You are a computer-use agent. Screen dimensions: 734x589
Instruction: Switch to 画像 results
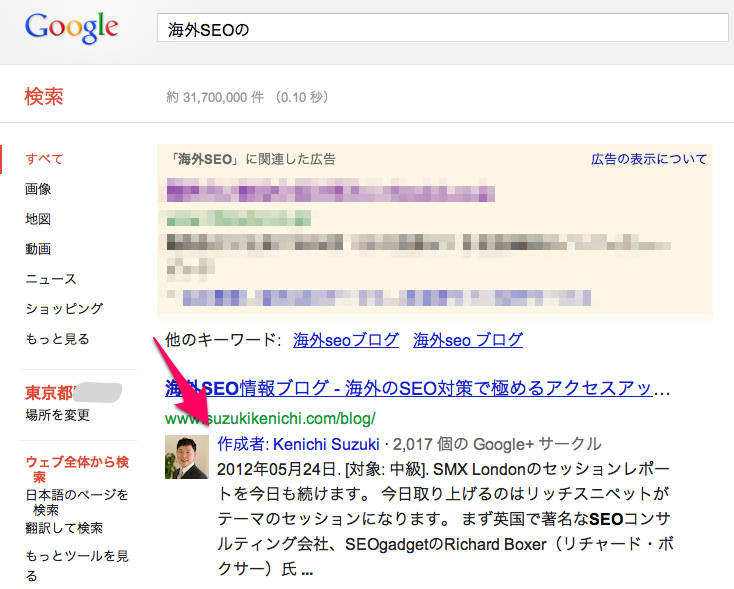pos(38,189)
